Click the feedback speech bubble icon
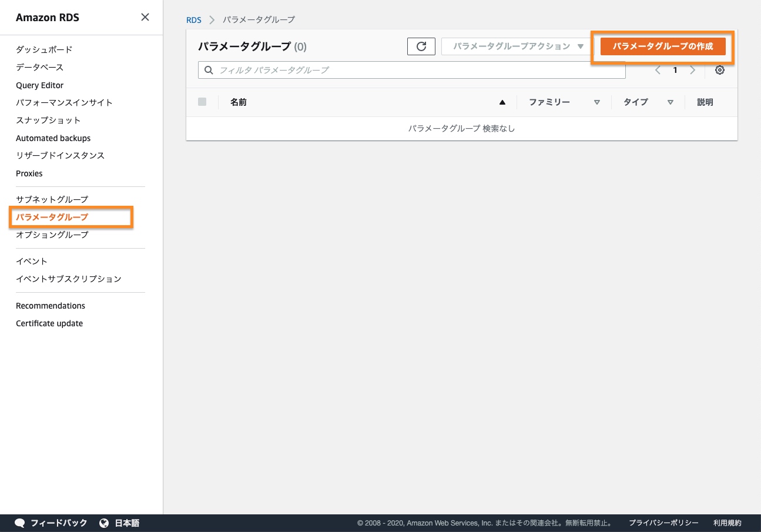Image resolution: width=761 pixels, height=532 pixels. 19,523
